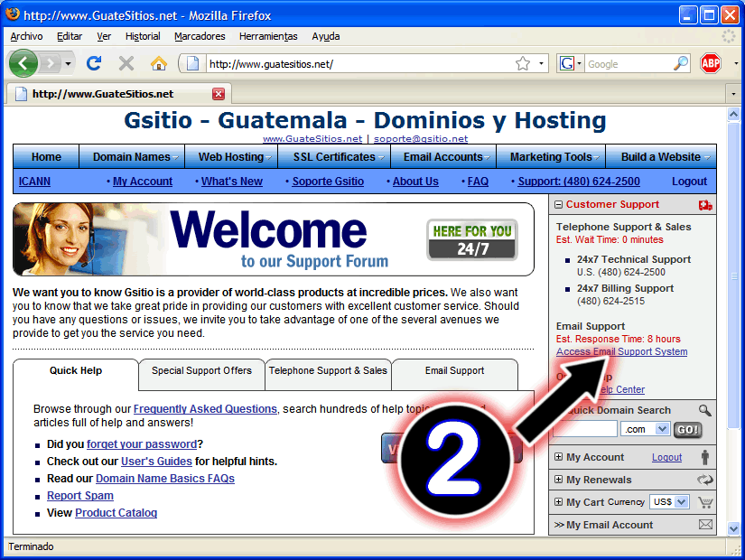Open the address bar history dropdown
The image size is (745, 560).
click(541, 64)
